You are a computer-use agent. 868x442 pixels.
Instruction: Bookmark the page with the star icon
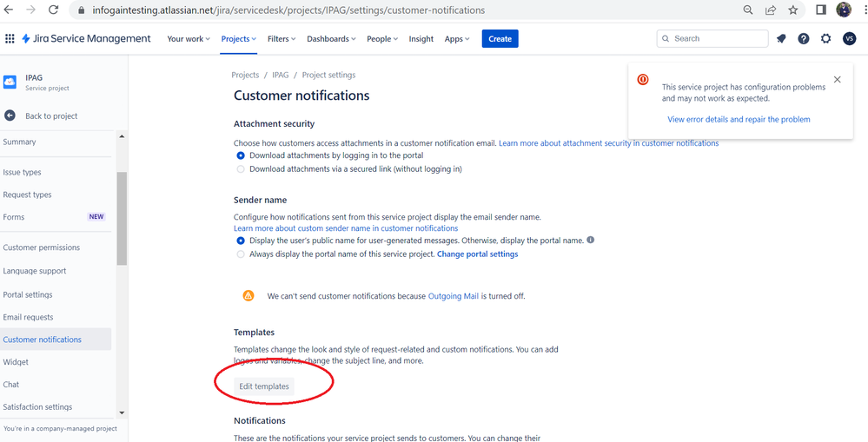tap(792, 10)
